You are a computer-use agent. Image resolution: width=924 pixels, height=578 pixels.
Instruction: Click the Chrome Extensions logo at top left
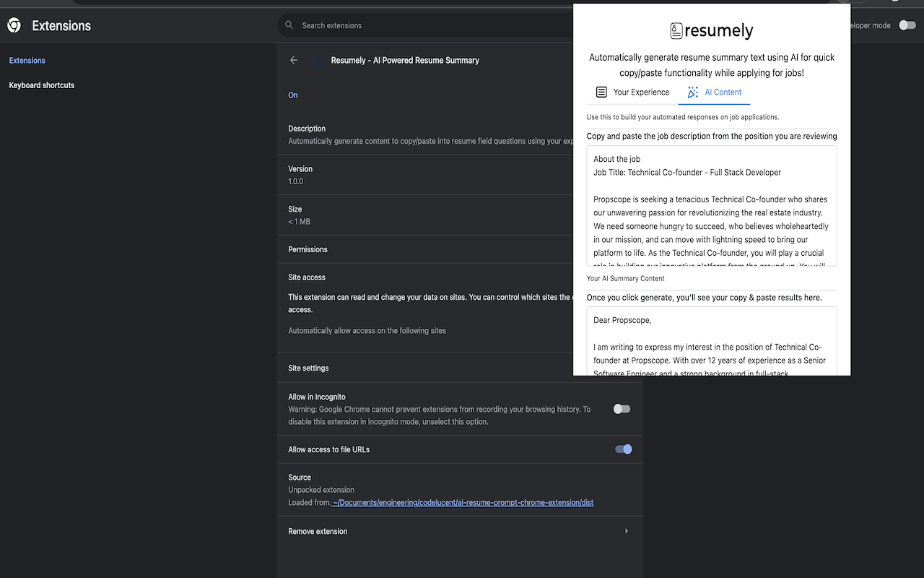pyautogui.click(x=13, y=25)
